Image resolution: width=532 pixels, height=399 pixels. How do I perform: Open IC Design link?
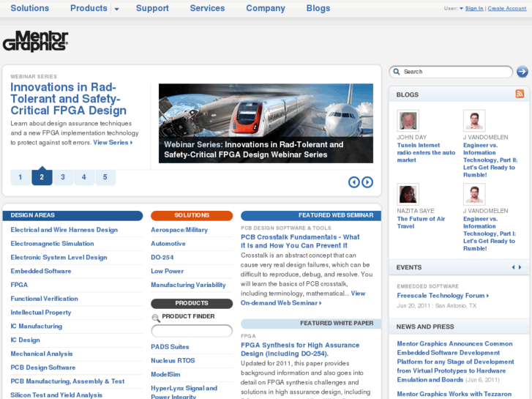(25, 340)
